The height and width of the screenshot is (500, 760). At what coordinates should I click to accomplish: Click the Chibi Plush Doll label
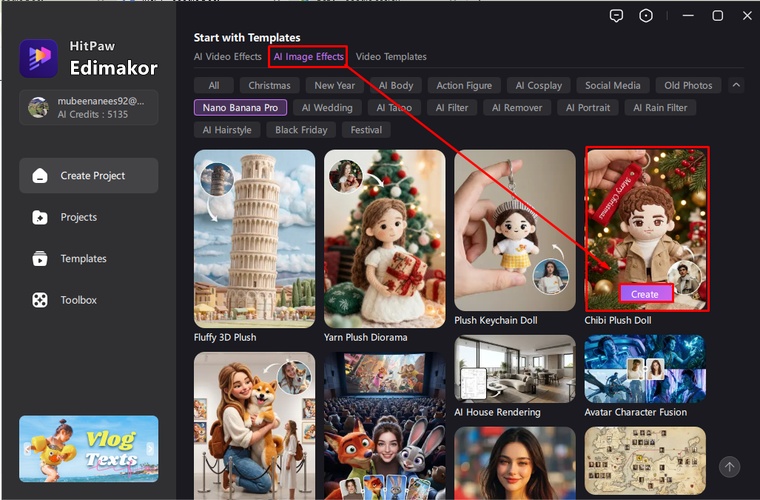618,320
